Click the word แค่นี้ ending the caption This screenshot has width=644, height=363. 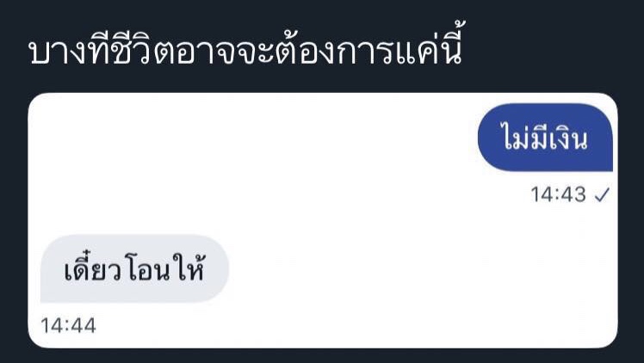[x=430, y=47]
